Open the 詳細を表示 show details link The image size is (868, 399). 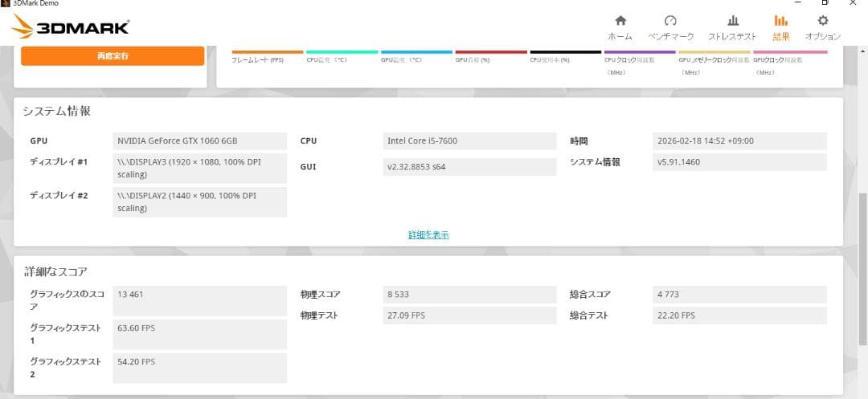(428, 234)
